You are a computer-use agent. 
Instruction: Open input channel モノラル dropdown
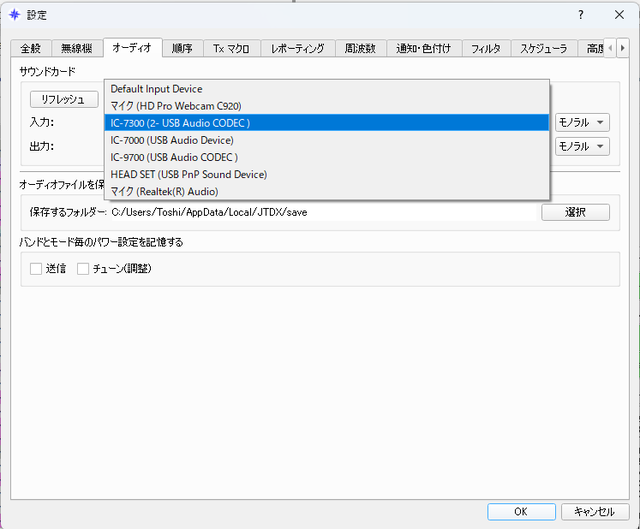pyautogui.click(x=582, y=122)
